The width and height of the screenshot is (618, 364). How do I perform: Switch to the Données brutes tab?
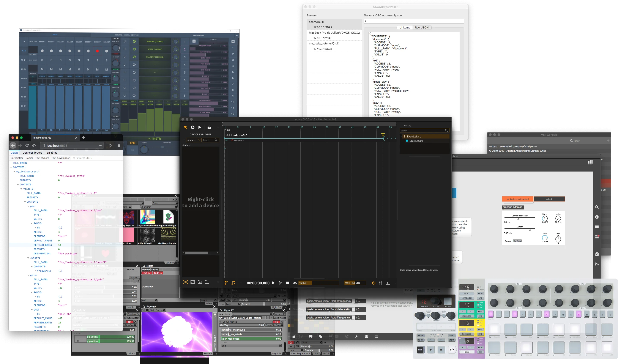tap(32, 153)
